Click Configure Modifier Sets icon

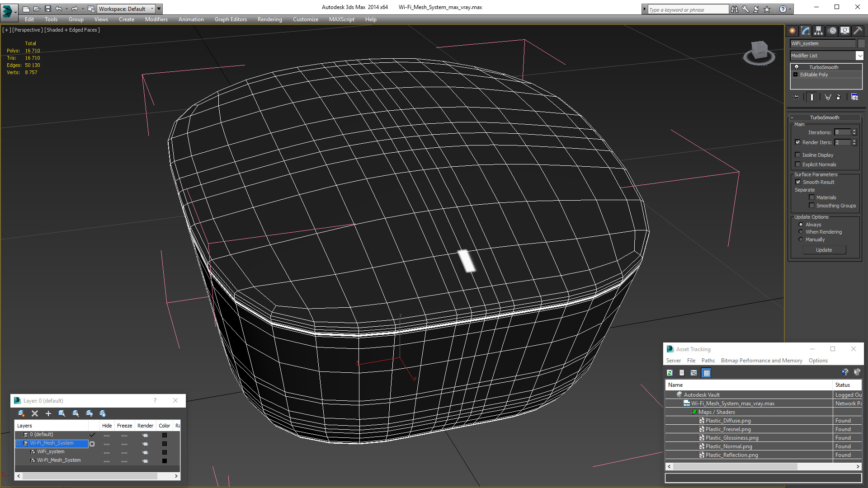click(x=854, y=97)
